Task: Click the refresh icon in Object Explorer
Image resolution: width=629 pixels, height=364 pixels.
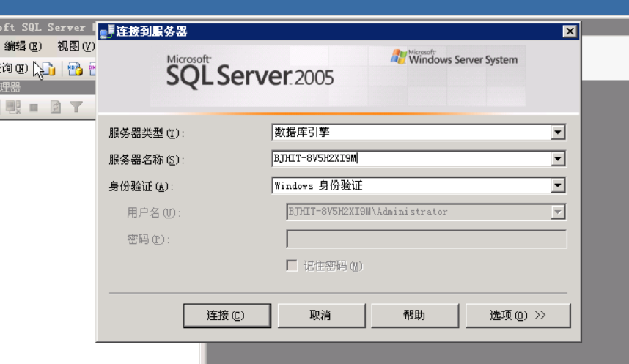Action: click(56, 107)
